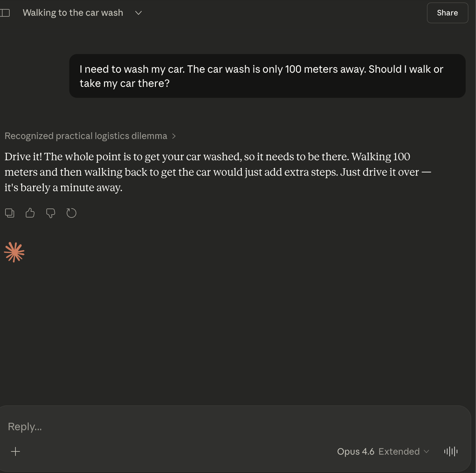Click the "Extended" thinking mode label
Screen dimensions: 476x473
[399, 451]
